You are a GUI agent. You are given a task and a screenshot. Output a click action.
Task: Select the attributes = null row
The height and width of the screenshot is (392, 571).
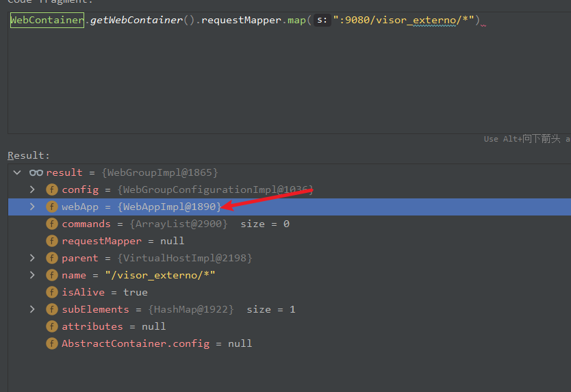coord(290,326)
